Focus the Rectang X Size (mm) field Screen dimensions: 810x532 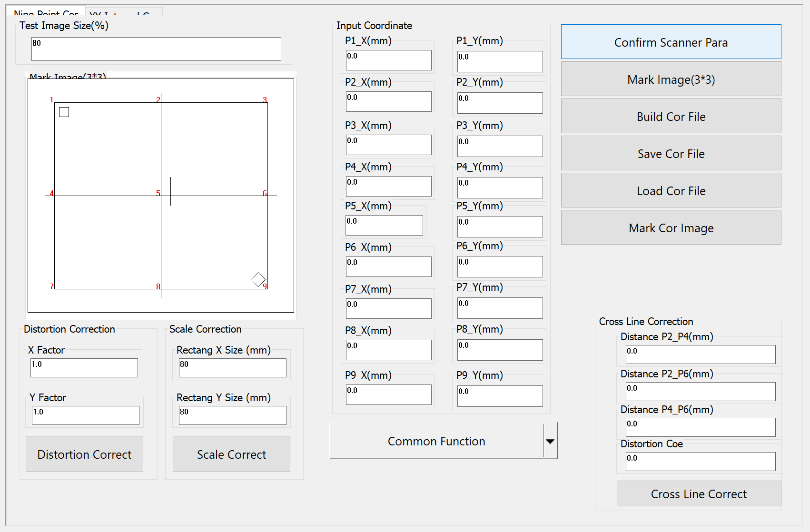(233, 368)
